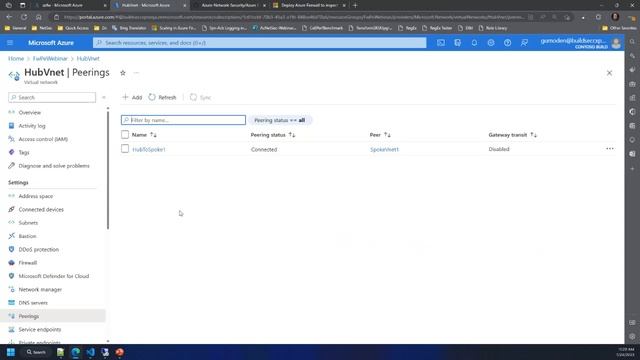The width and height of the screenshot is (640, 360).
Task: Sort by the Peering status column
Action: click(x=273, y=135)
